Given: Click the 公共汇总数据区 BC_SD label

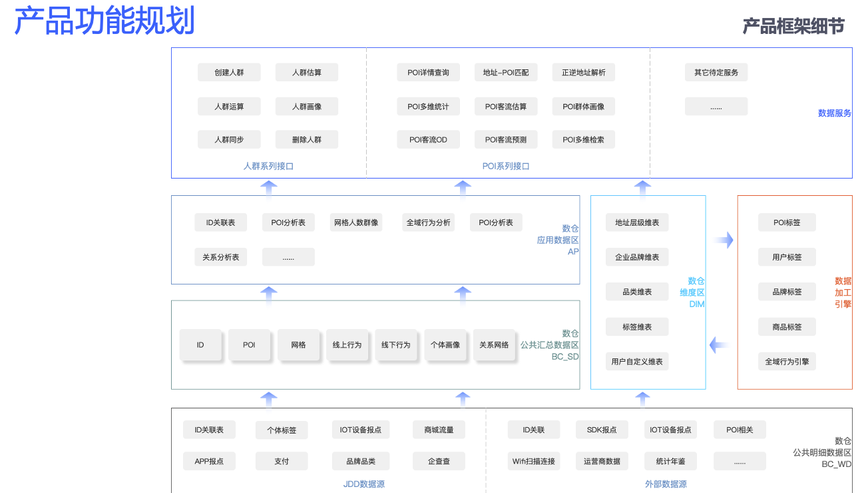Looking at the screenshot, I should (550, 351).
